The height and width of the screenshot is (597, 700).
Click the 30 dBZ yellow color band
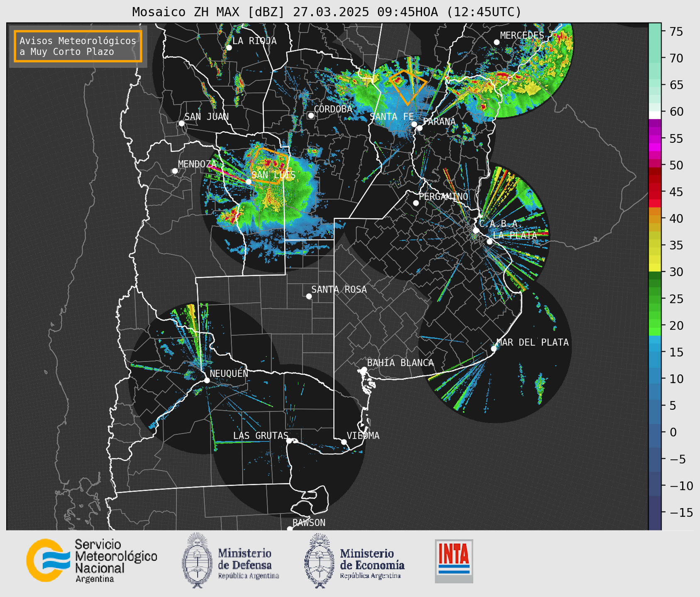click(x=655, y=268)
